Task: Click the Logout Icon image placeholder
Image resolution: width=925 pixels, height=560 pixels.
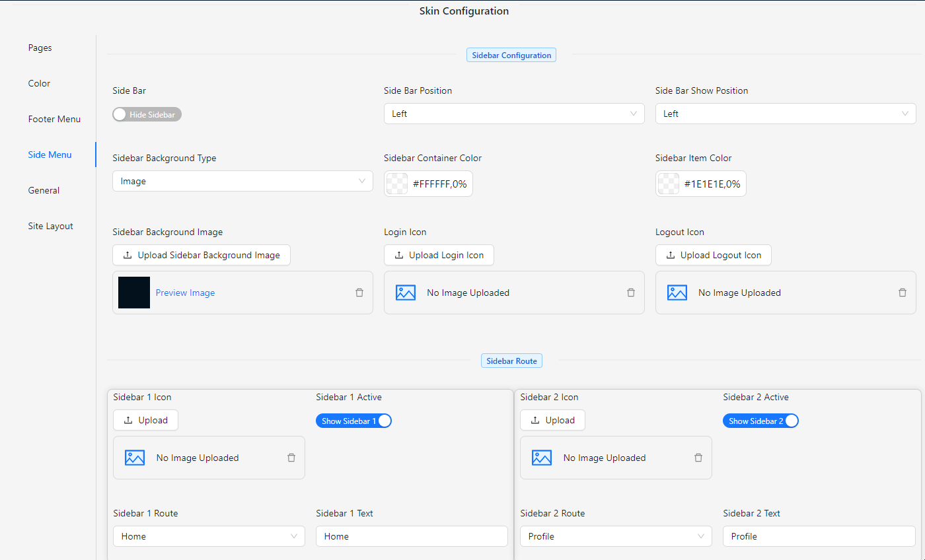Action: coord(677,293)
